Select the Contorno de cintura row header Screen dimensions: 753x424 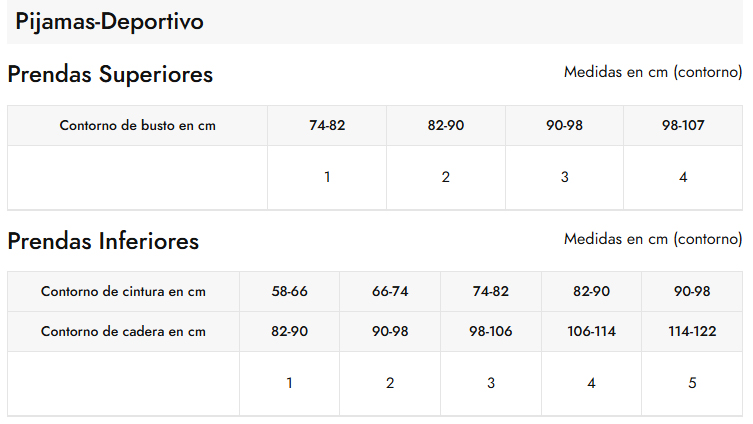[123, 292]
